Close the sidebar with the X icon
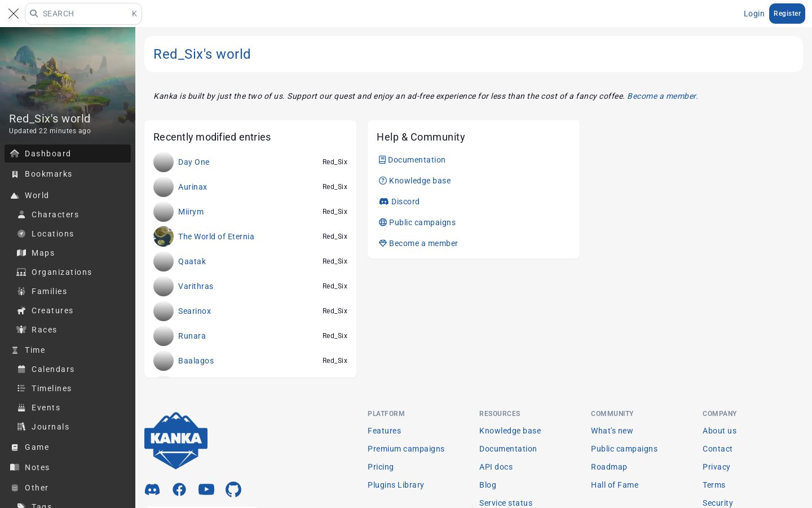The height and width of the screenshot is (508, 812). [14, 14]
